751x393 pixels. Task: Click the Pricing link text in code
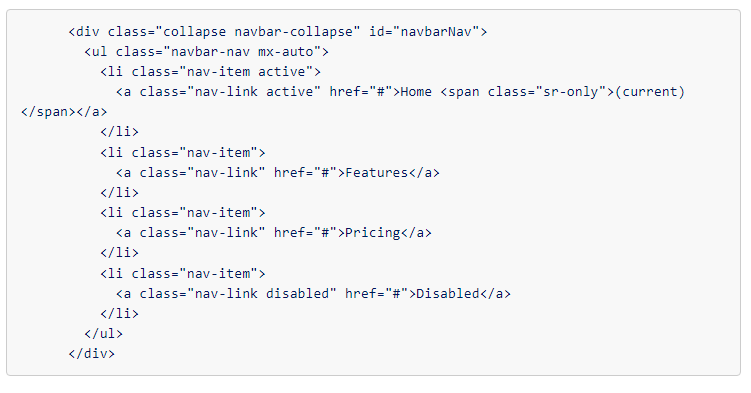tap(373, 233)
